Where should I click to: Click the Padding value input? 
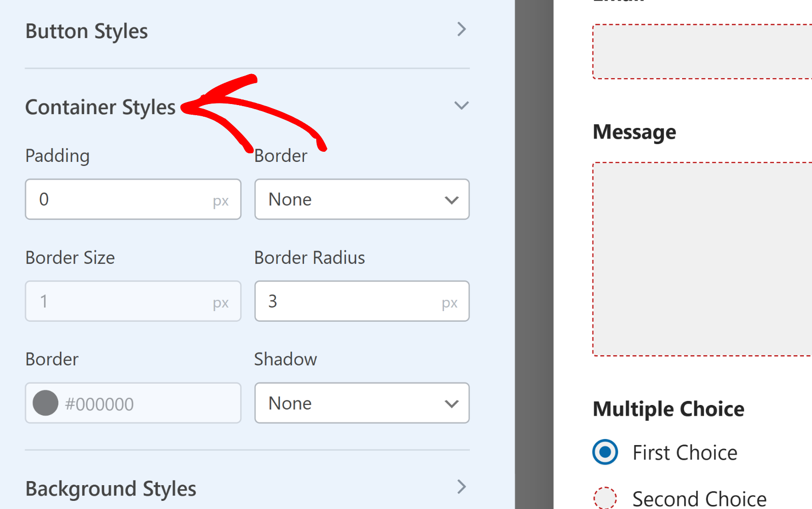click(x=133, y=199)
